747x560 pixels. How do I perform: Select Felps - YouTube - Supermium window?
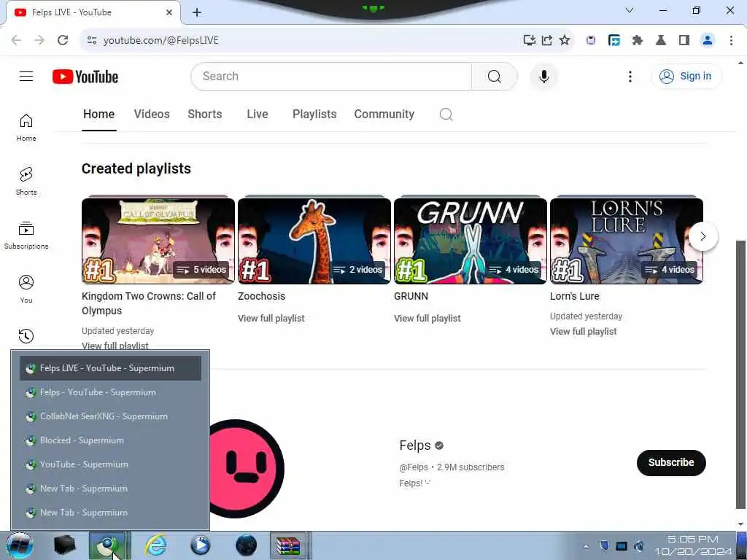111,392
